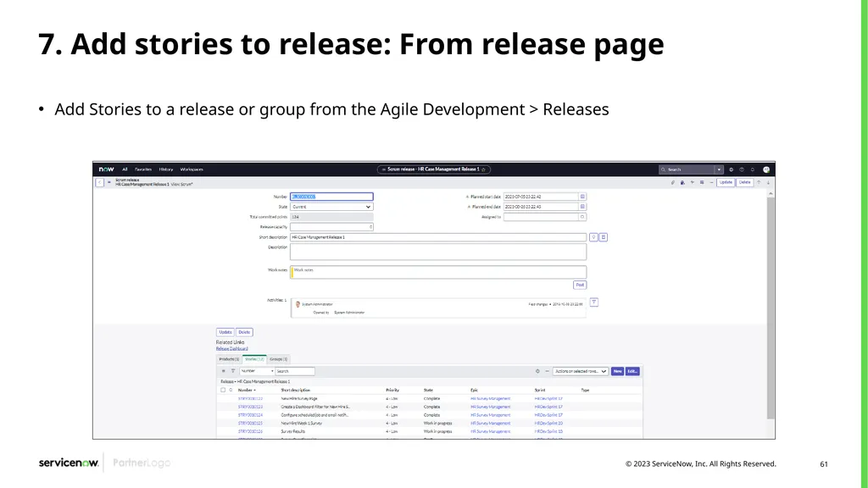Screen dimensions: 868x488
Task: Click the New button in Stories list
Action: tap(617, 371)
